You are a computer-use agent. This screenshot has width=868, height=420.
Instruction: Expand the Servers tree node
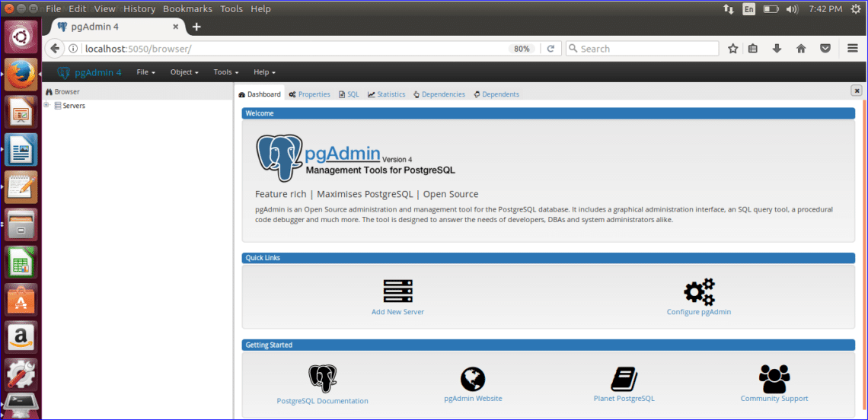(47, 106)
